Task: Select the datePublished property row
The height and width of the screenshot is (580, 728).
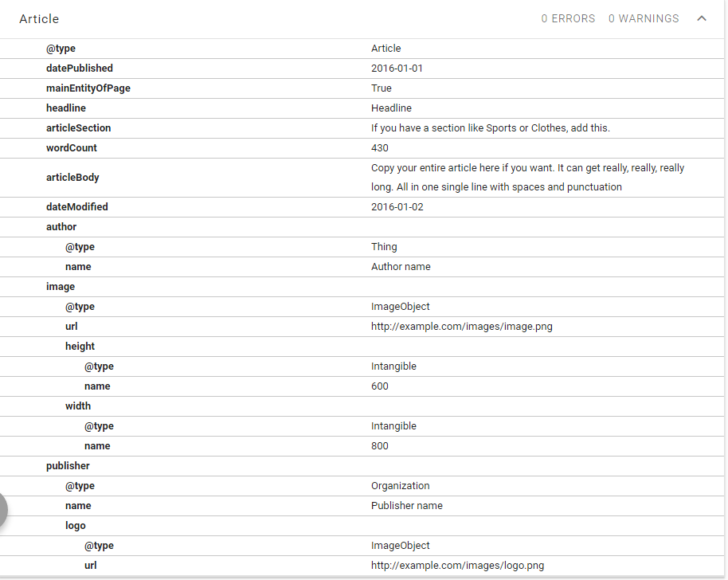Action: 80,69
